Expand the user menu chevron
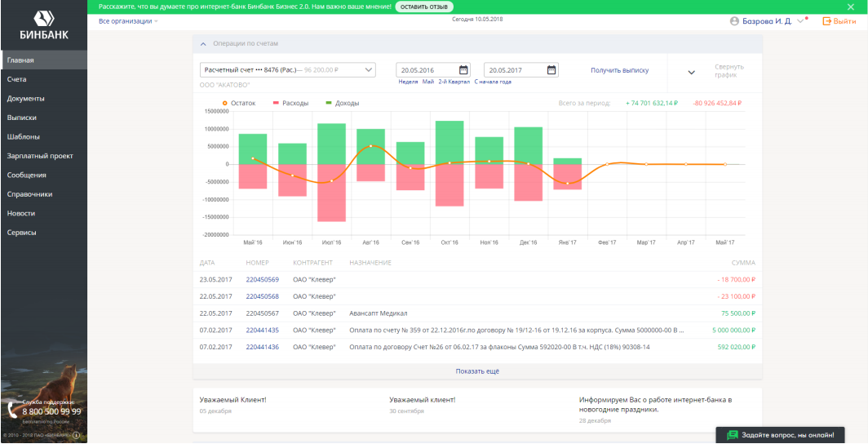The width and height of the screenshot is (868, 444). point(800,21)
